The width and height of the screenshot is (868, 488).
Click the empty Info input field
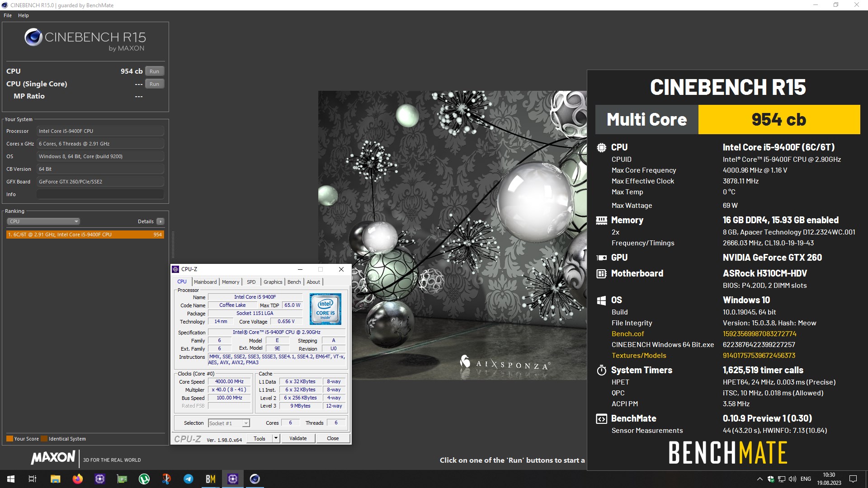(x=100, y=194)
